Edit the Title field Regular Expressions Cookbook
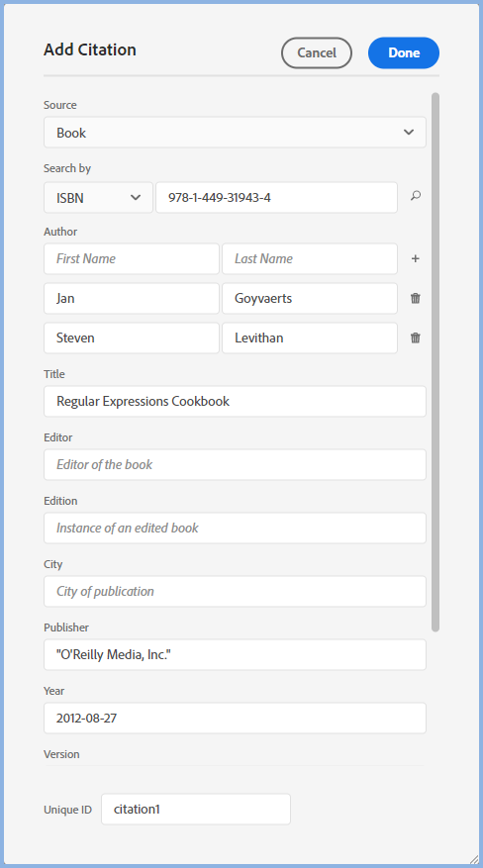 (x=236, y=402)
